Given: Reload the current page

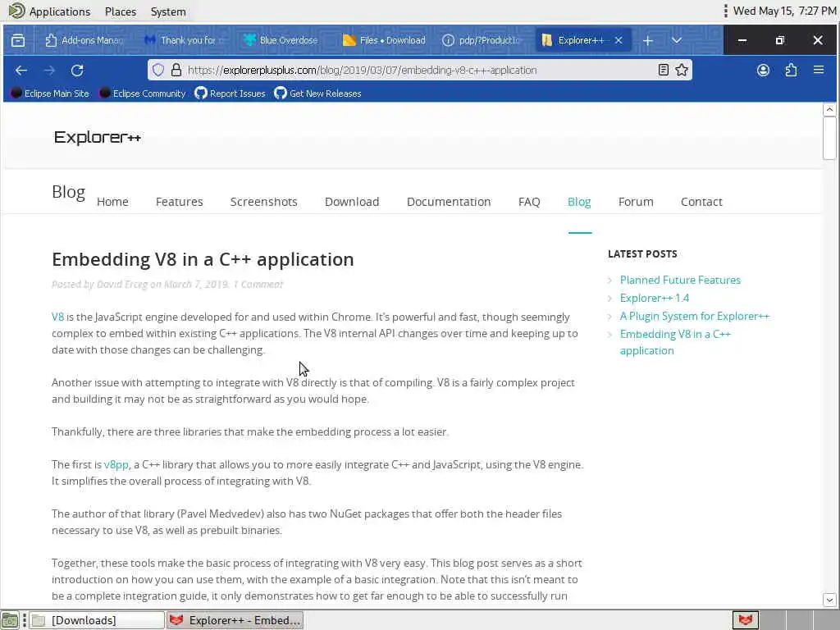Looking at the screenshot, I should coord(77,71).
